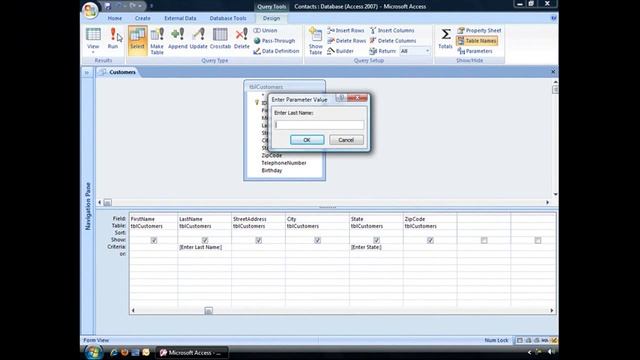The width and height of the screenshot is (640, 360).
Task: Click the [Enter State] criteria cell
Action: pos(376,247)
